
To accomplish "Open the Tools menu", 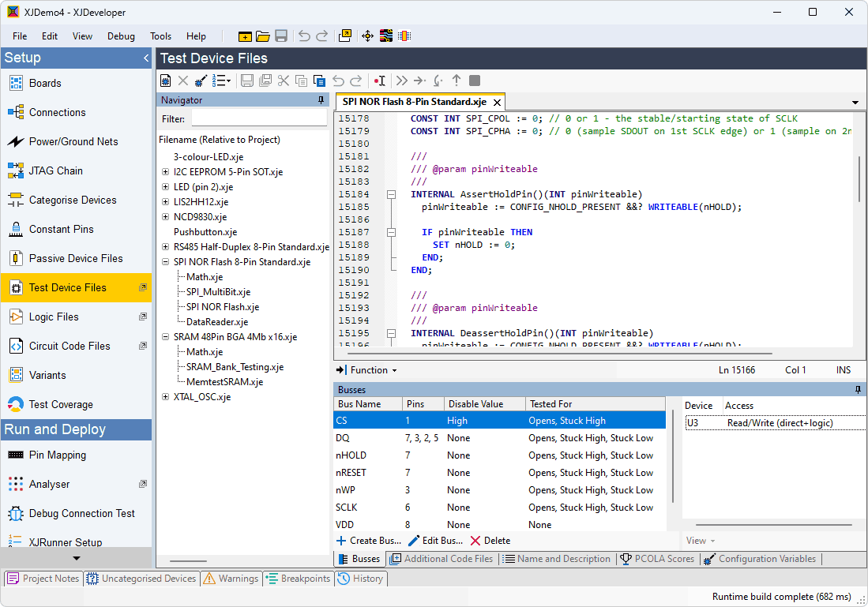I will pyautogui.click(x=160, y=36).
